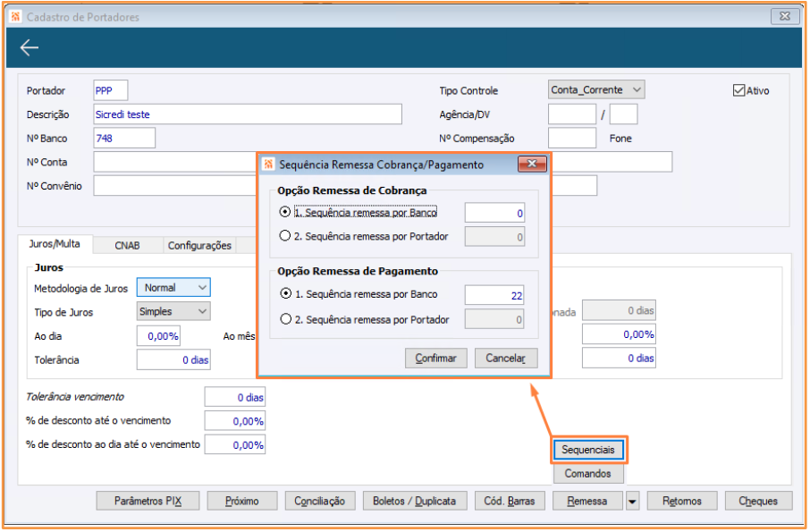
Task: Click the 'Opção Remessa de Cobrança' group label
Action: pos(351,190)
